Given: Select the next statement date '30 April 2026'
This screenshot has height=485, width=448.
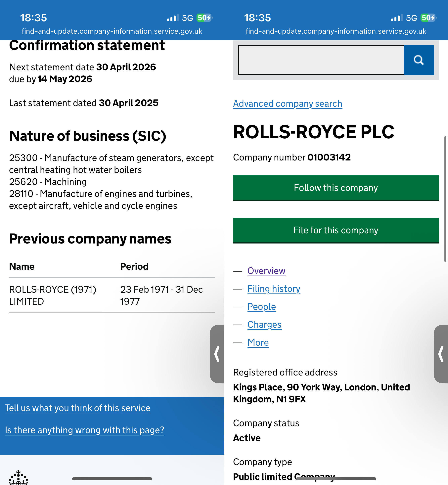Looking at the screenshot, I should click(126, 67).
